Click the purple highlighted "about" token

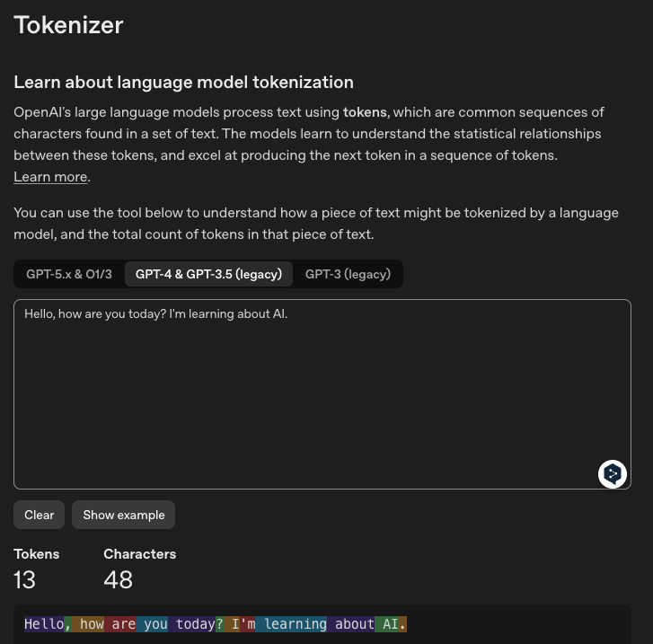[x=353, y=624]
